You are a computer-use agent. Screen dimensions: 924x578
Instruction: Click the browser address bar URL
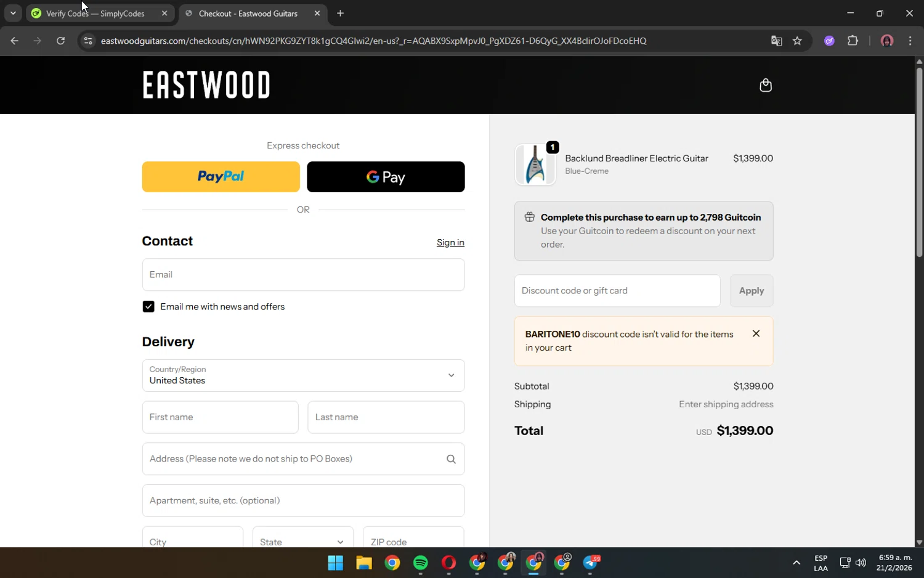[x=373, y=41]
